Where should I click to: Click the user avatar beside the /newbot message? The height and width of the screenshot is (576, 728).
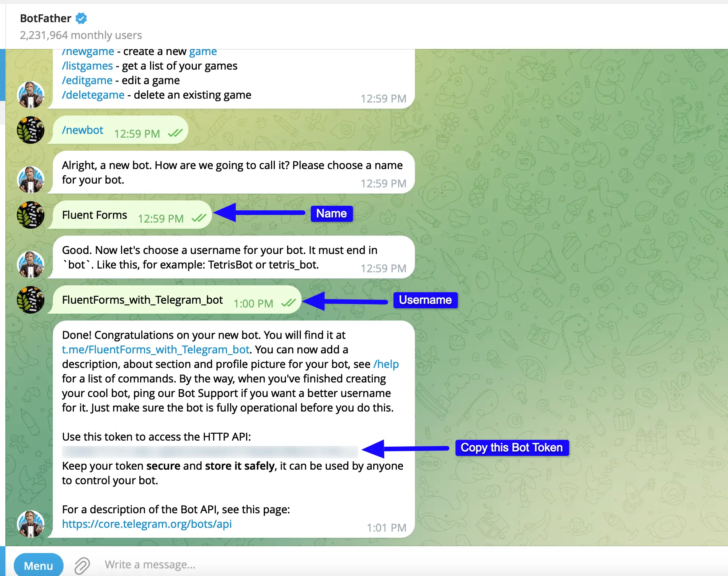(31, 130)
